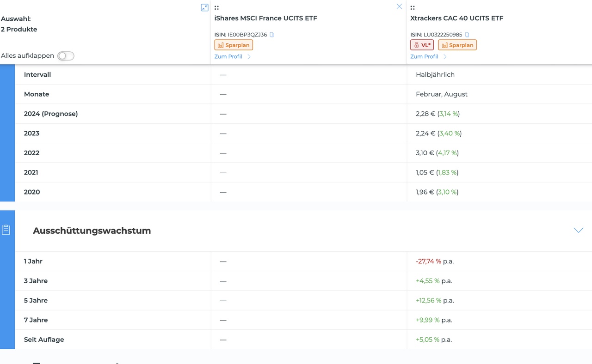
Task: Copy the iShares ISIN with copy icon
Action: [x=272, y=35]
